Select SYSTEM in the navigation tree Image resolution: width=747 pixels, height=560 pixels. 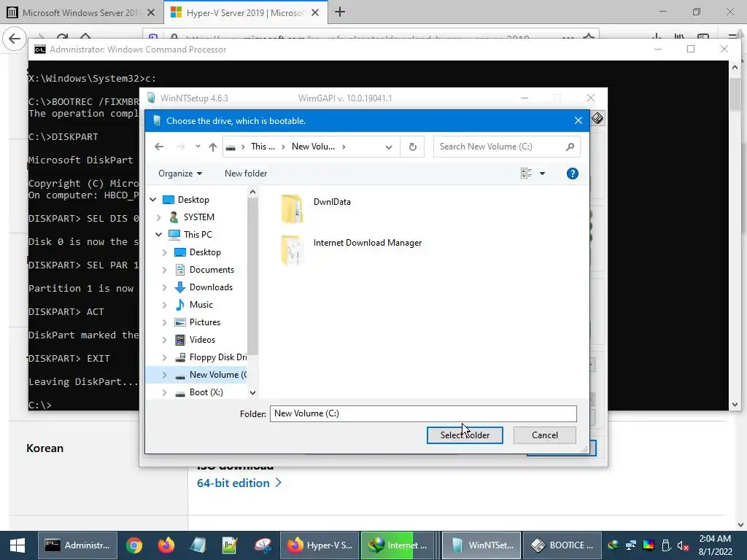198,217
